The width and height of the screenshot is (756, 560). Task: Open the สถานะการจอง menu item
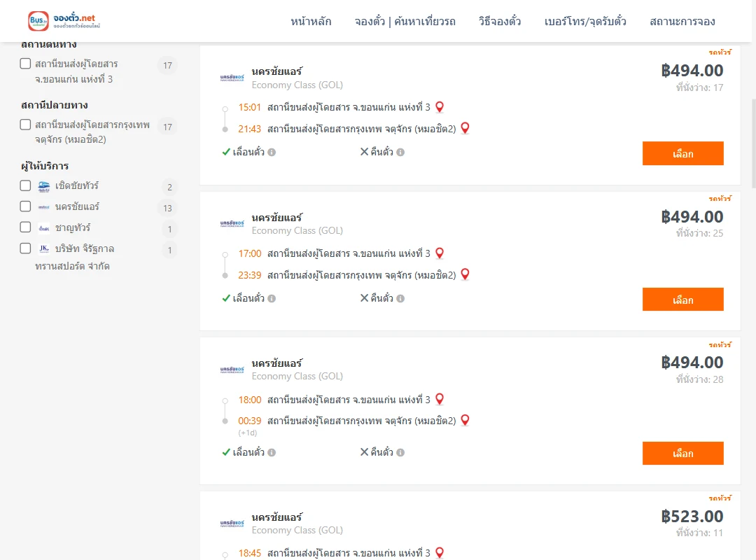click(682, 21)
